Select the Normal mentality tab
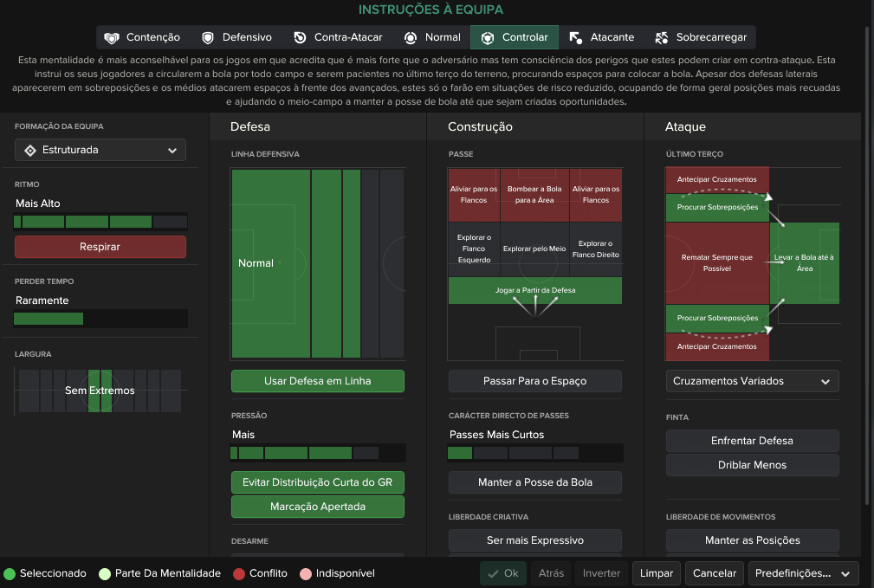 [x=432, y=37]
